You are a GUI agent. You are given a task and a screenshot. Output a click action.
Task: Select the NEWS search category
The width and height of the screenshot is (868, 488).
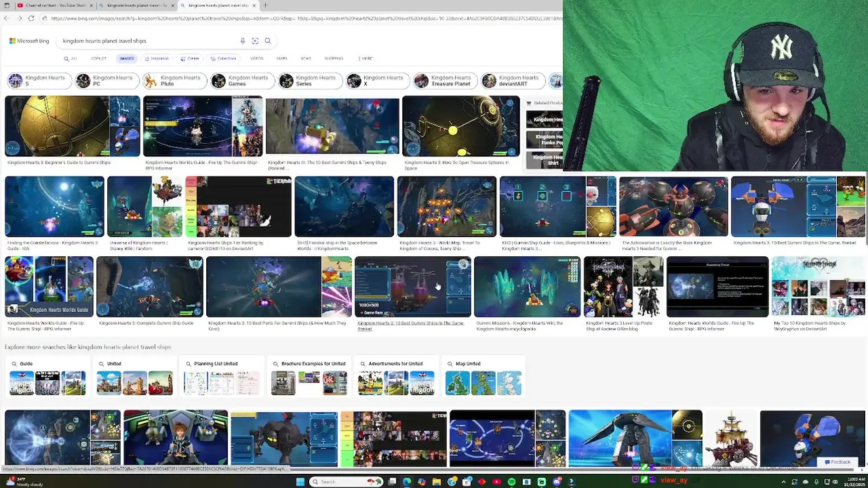(306, 58)
